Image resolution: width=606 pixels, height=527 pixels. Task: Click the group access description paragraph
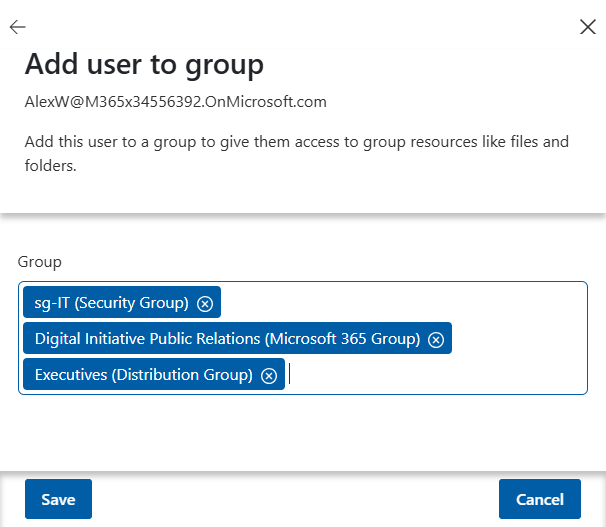pyautogui.click(x=296, y=154)
